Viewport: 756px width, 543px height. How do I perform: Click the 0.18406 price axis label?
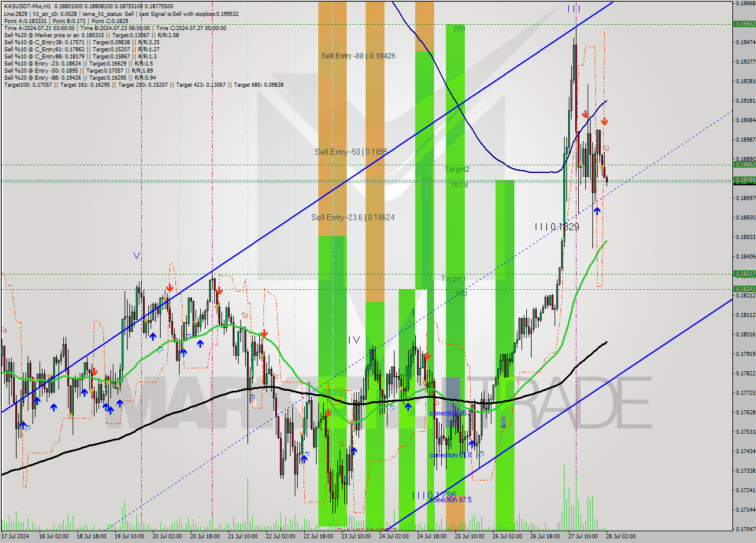pyautogui.click(x=745, y=256)
